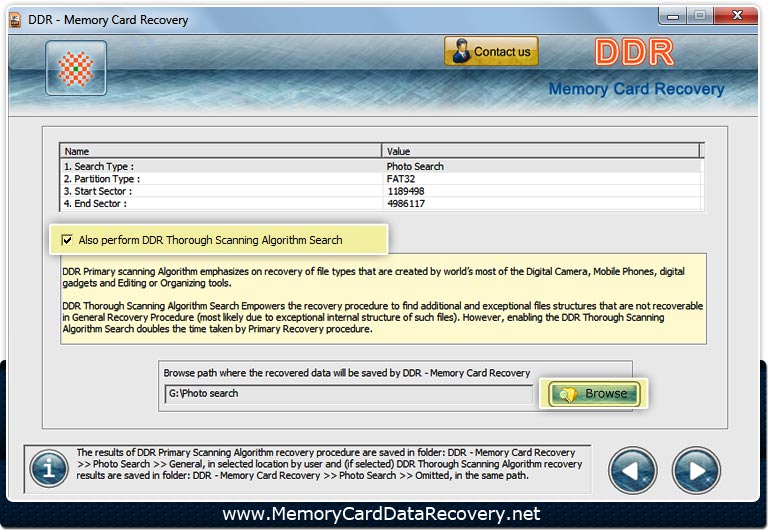
Task: Click the orange DDR logo text
Action: [x=634, y=54]
